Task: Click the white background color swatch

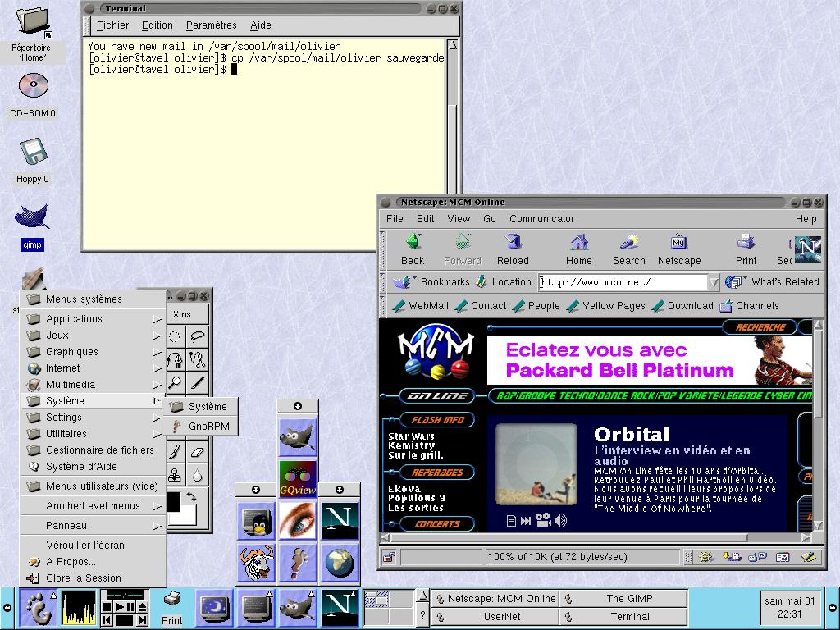Action: click(187, 515)
